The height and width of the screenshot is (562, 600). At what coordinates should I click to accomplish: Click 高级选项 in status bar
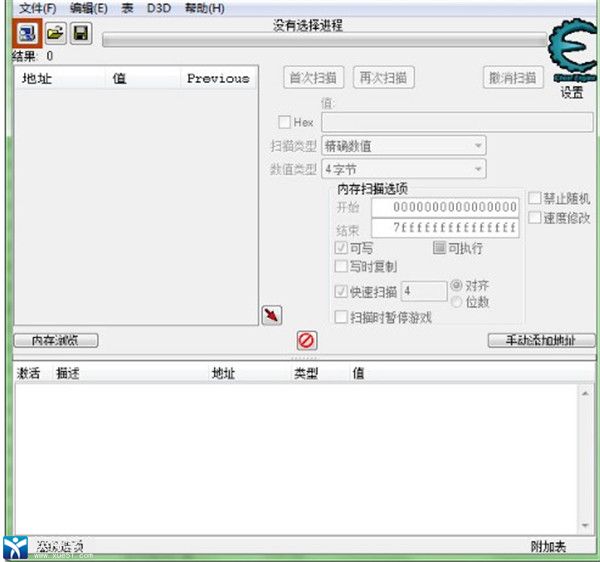coord(60,546)
